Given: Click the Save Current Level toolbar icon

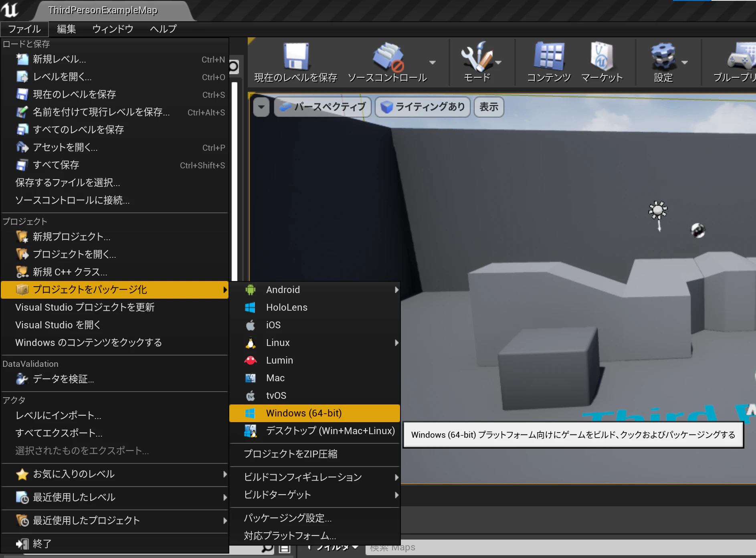Looking at the screenshot, I should pos(296,57).
